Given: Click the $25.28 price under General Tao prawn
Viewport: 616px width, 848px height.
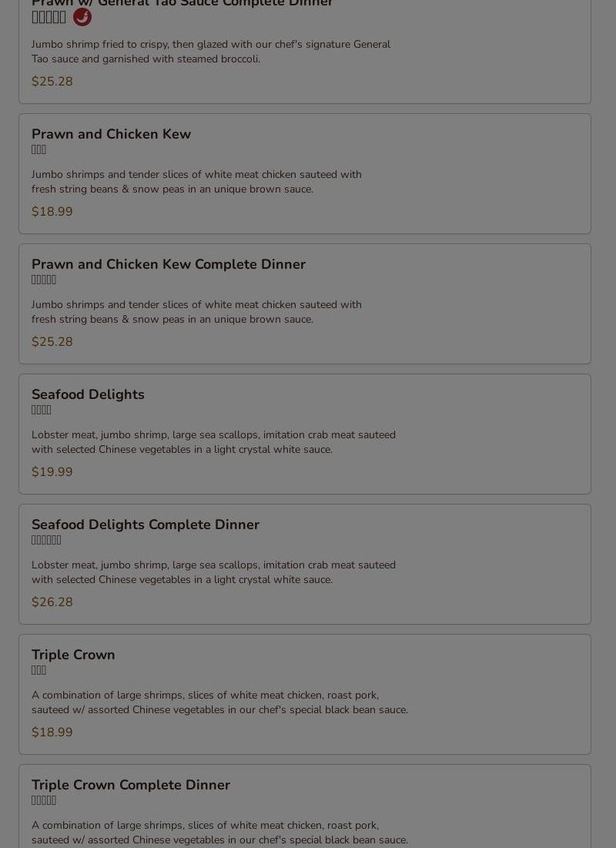Looking at the screenshot, I should 52,82.
